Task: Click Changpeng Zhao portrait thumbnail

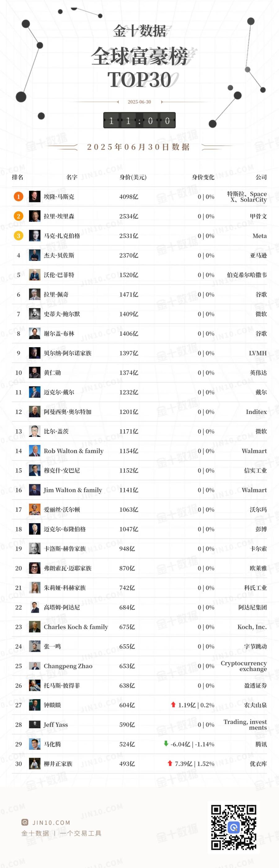Action: (35, 666)
